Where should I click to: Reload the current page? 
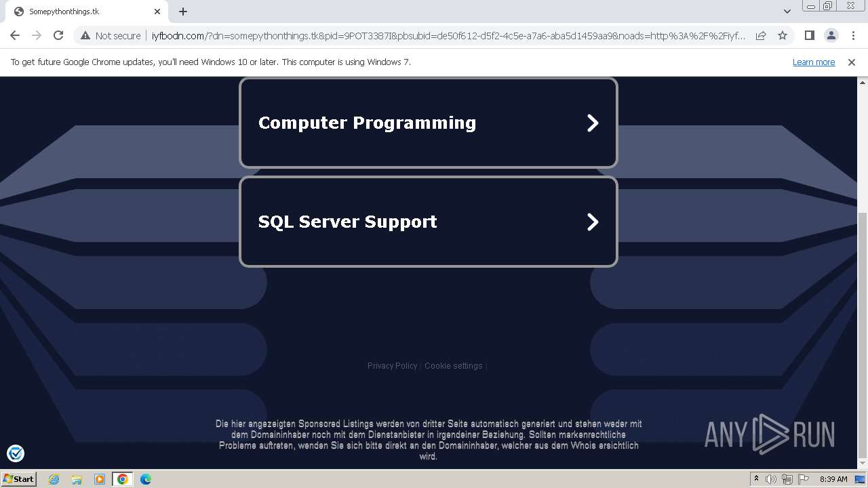click(x=58, y=35)
